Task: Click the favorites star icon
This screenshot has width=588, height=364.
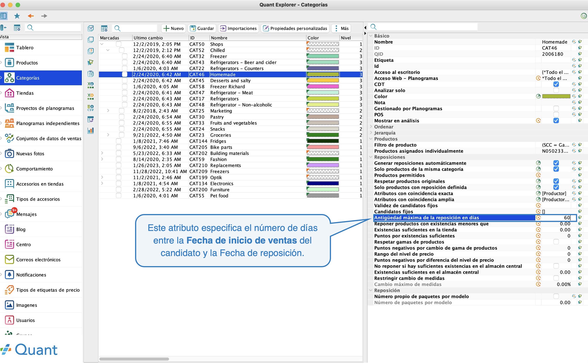Action: pos(17,16)
